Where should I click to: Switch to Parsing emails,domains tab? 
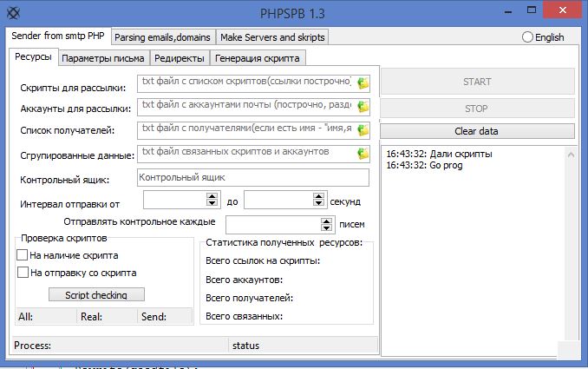click(163, 37)
